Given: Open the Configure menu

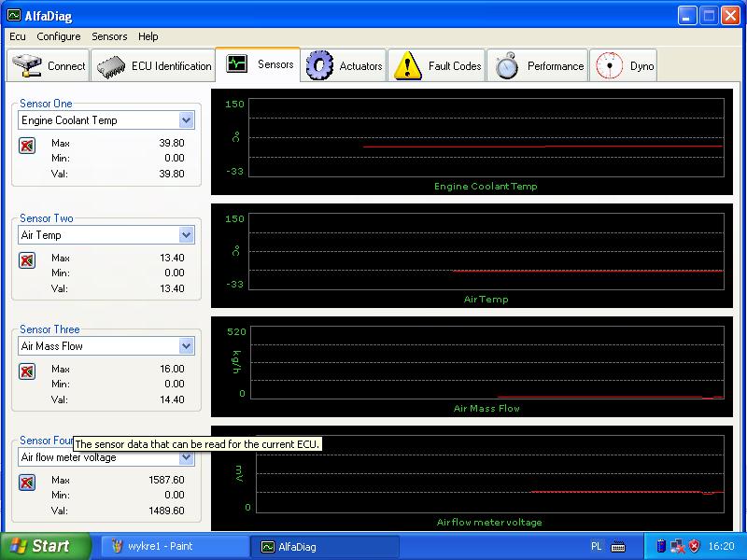Looking at the screenshot, I should click(59, 36).
